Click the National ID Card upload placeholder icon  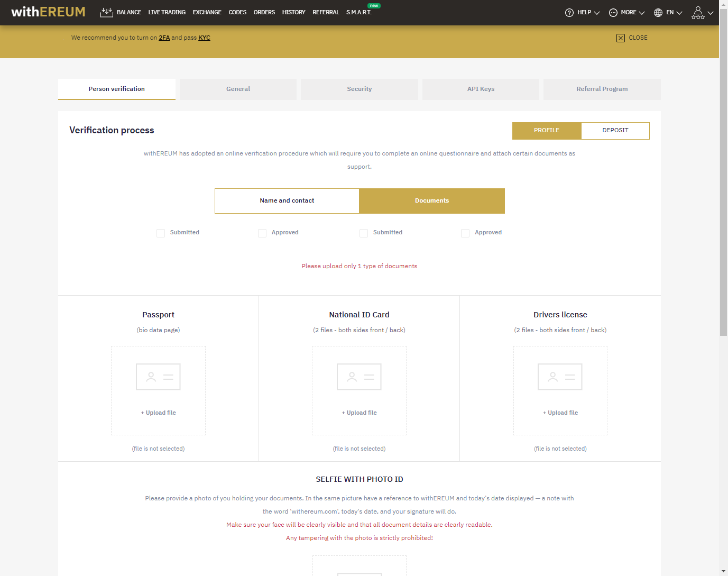[x=359, y=376]
